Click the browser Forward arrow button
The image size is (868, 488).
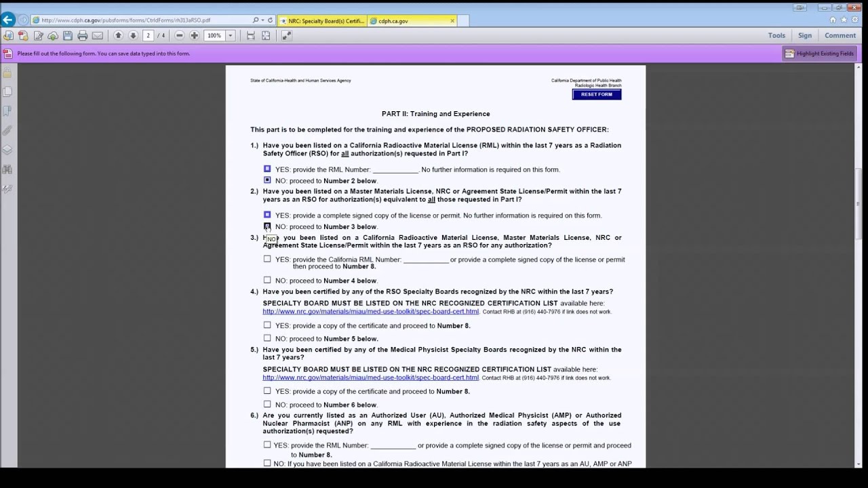[24, 20]
